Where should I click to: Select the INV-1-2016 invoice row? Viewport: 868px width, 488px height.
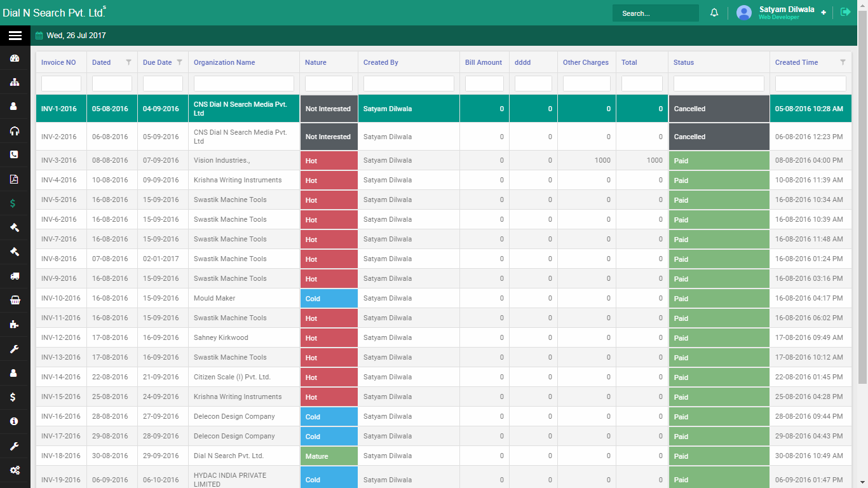pyautogui.click(x=444, y=109)
